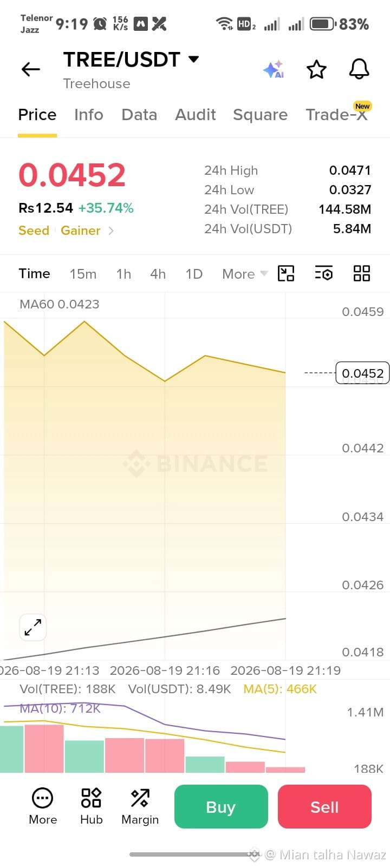Select the 4h interval
390x868 pixels.
[158, 274]
